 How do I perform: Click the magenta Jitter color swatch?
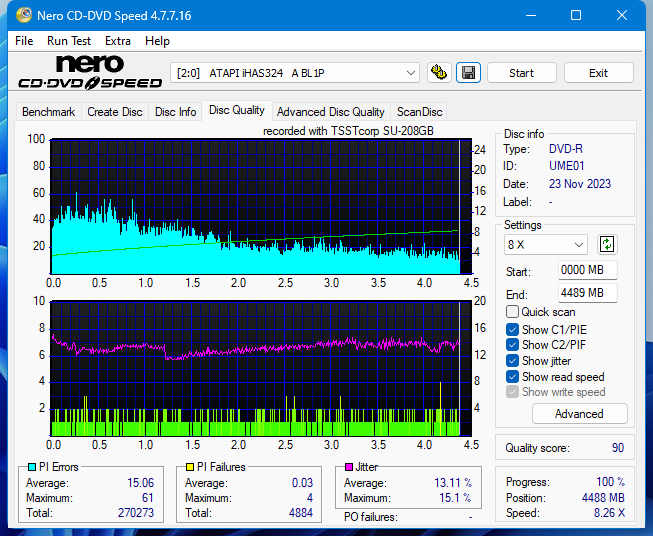tap(349, 467)
